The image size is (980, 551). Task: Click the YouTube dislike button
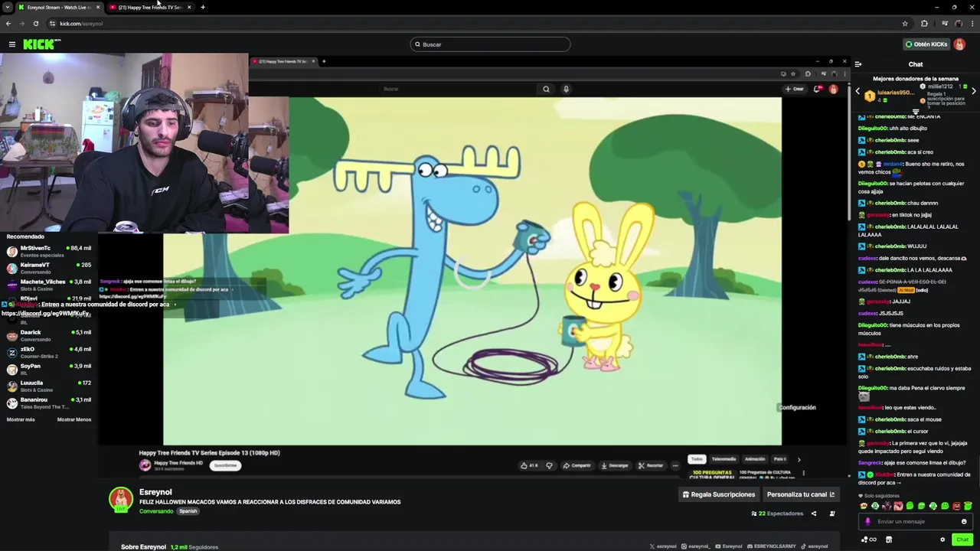tap(549, 465)
